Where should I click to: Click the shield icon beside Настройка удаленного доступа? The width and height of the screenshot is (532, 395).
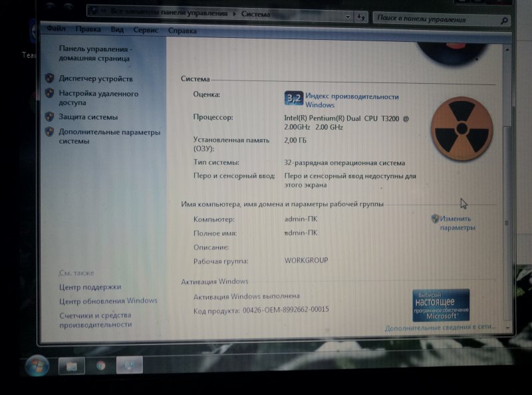[x=49, y=94]
